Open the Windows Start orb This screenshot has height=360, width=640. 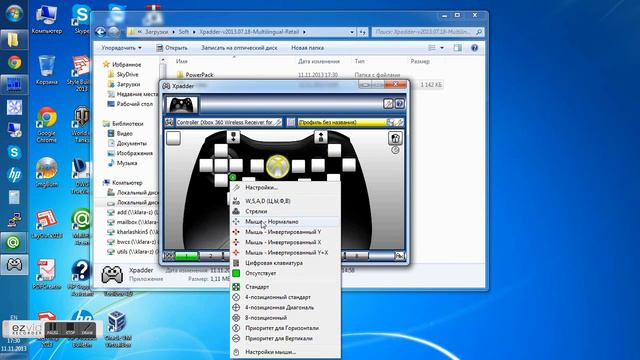point(14,13)
